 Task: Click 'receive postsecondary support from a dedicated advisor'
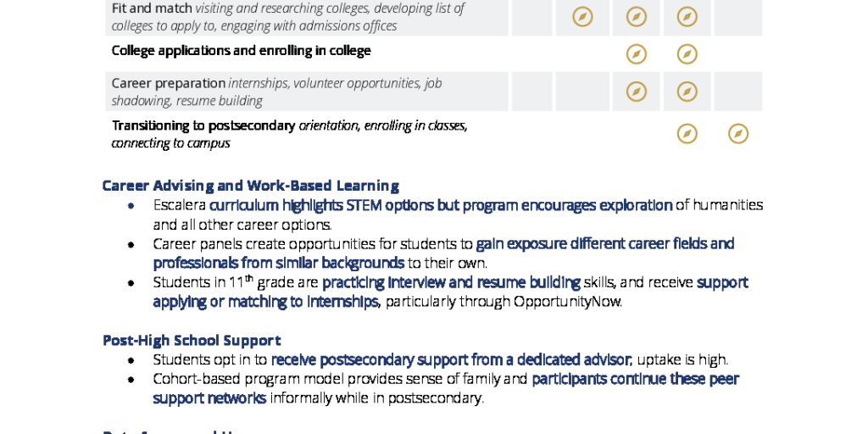point(451,359)
